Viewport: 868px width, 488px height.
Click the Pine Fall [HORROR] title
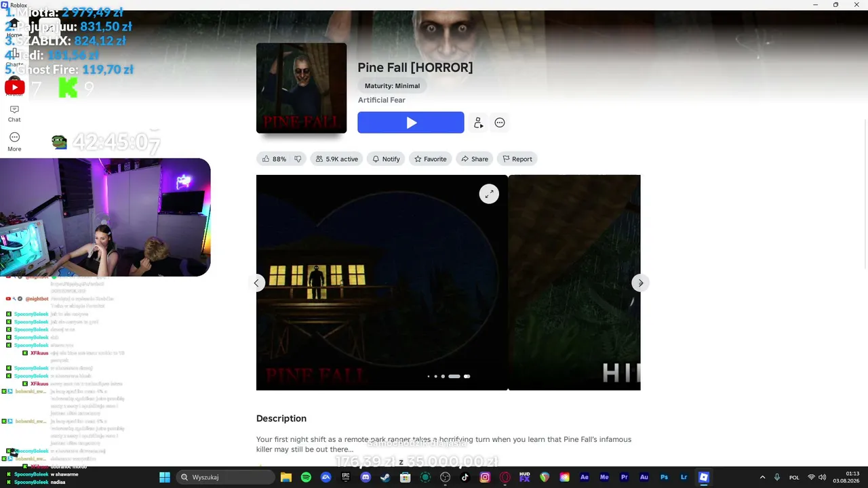tap(415, 68)
